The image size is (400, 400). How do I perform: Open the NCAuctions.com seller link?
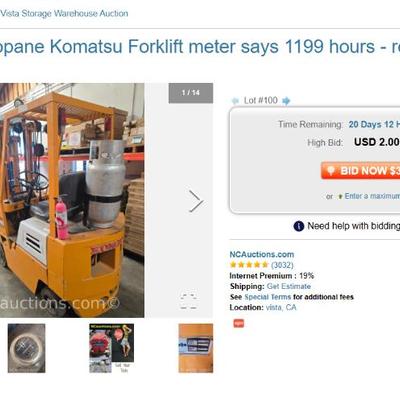point(262,255)
